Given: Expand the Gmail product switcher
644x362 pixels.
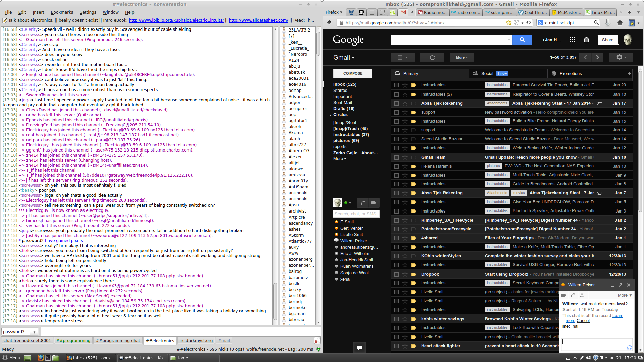Looking at the screenshot, I should tap(344, 58).
